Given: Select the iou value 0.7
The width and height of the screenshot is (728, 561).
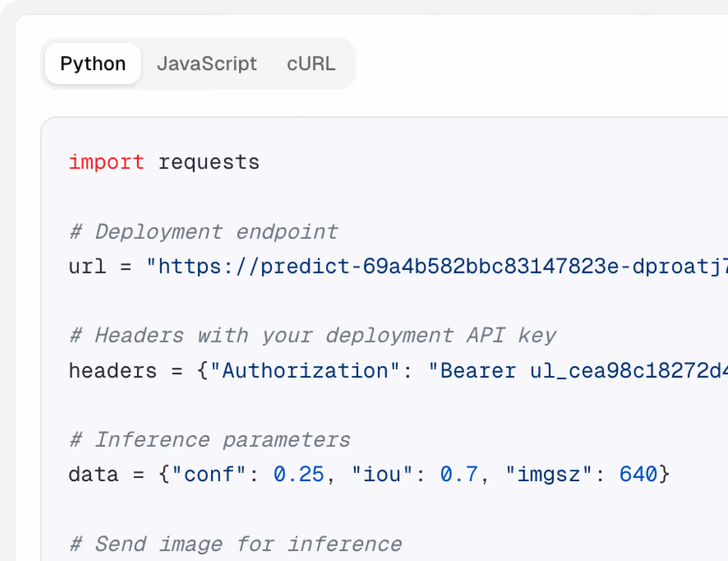Looking at the screenshot, I should coord(459,474).
